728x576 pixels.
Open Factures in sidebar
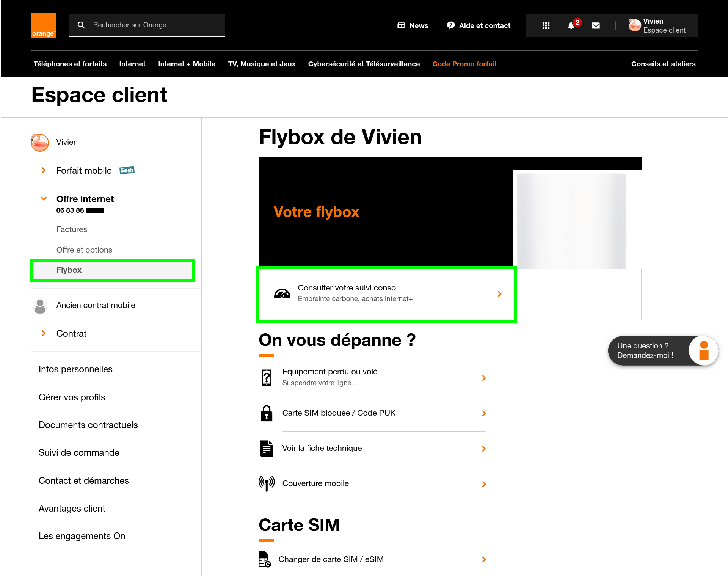point(72,229)
